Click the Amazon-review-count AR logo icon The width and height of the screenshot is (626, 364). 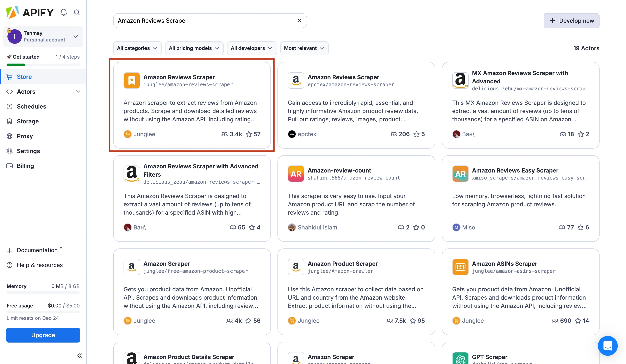296,174
